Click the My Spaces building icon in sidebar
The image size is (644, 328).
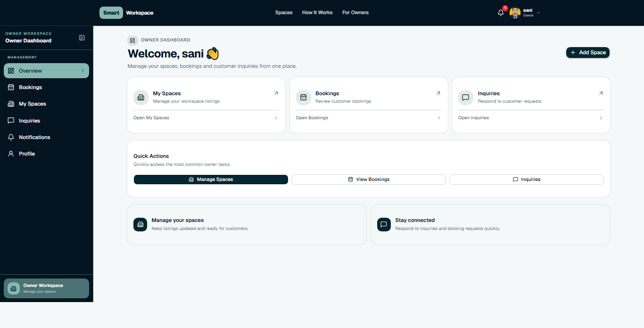[11, 104]
